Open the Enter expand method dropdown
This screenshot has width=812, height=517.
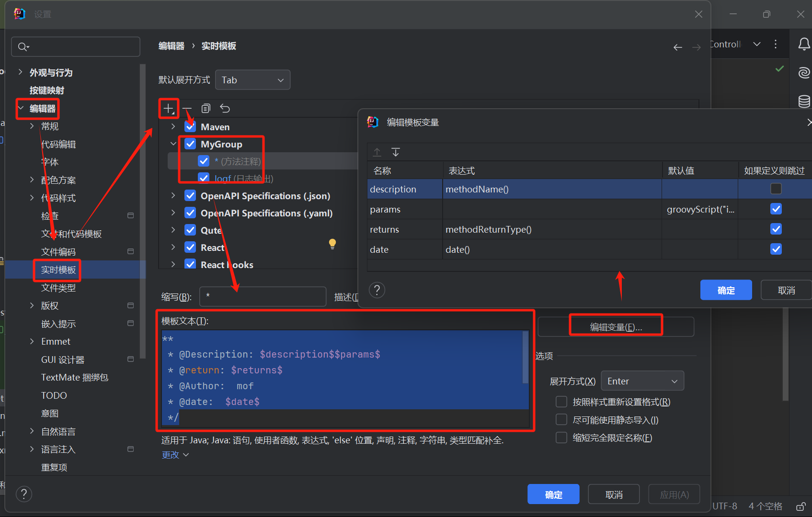pyautogui.click(x=642, y=381)
